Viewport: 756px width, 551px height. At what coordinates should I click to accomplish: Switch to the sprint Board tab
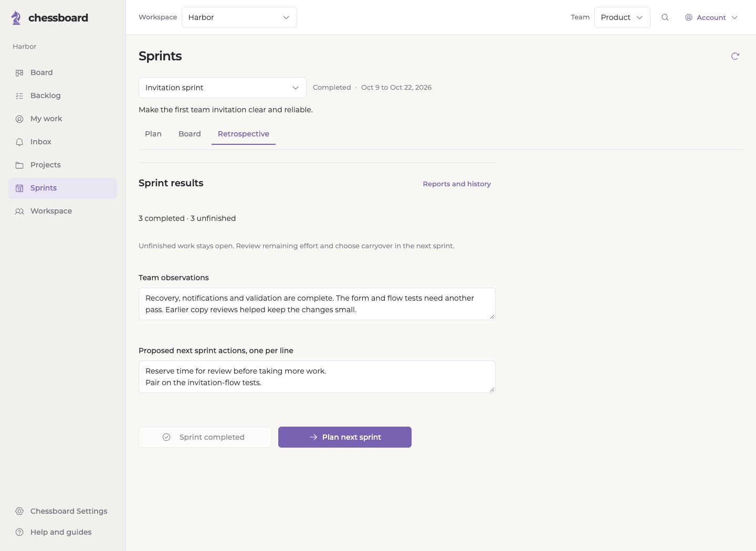[x=190, y=134]
